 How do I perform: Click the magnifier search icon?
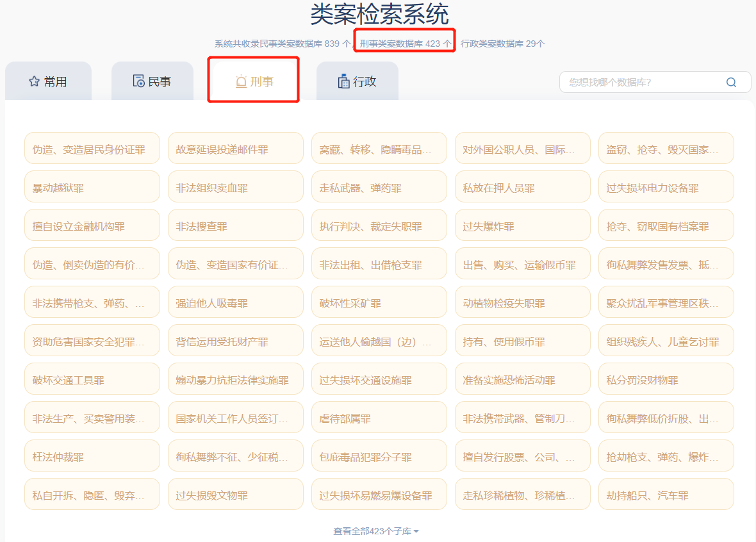coord(731,82)
